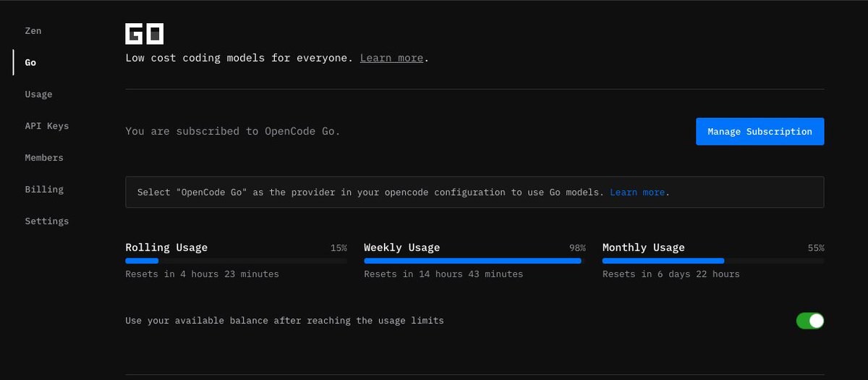
Task: Open Learn more link in provider notice
Action: click(637, 193)
